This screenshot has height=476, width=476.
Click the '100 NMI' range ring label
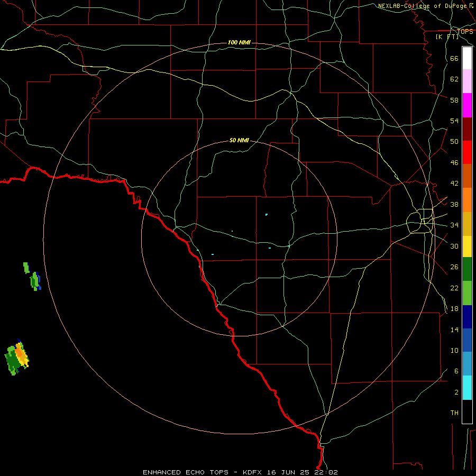coord(239,42)
